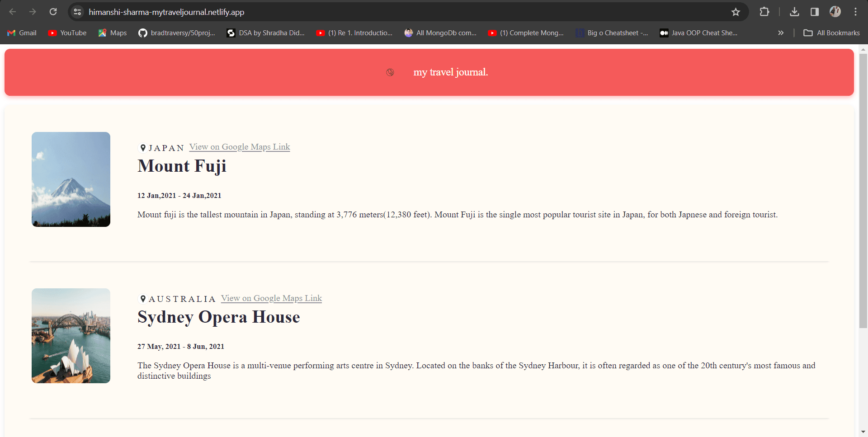Click the Mount Fuji photo thumbnail
This screenshot has height=437, width=868.
click(x=71, y=179)
